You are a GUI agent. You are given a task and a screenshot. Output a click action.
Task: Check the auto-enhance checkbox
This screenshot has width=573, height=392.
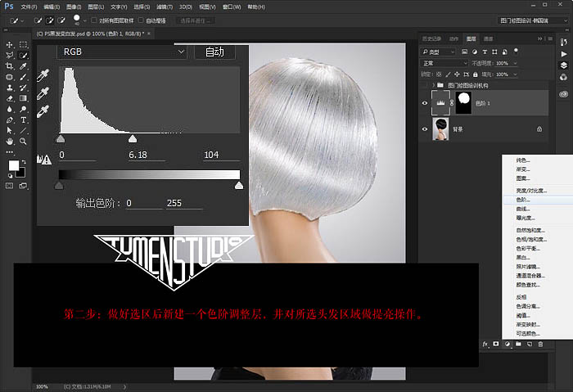141,20
